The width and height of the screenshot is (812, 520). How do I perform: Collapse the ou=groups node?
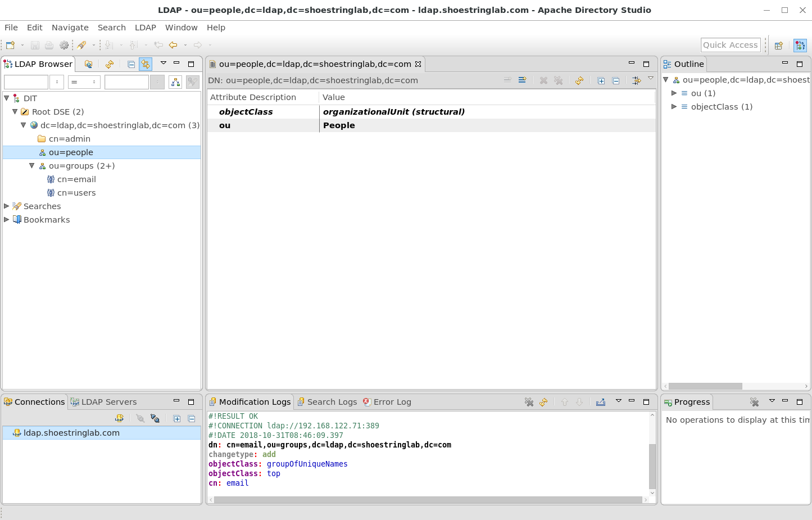pyautogui.click(x=32, y=165)
